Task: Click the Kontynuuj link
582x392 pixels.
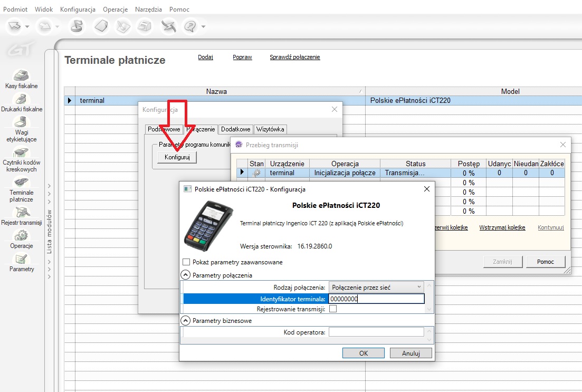Action: tap(551, 227)
